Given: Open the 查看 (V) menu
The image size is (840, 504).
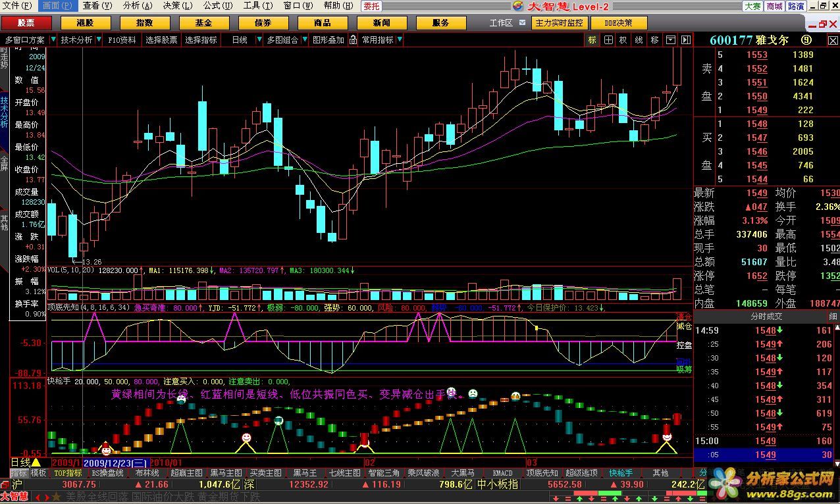Looking at the screenshot, I should 97,6.
